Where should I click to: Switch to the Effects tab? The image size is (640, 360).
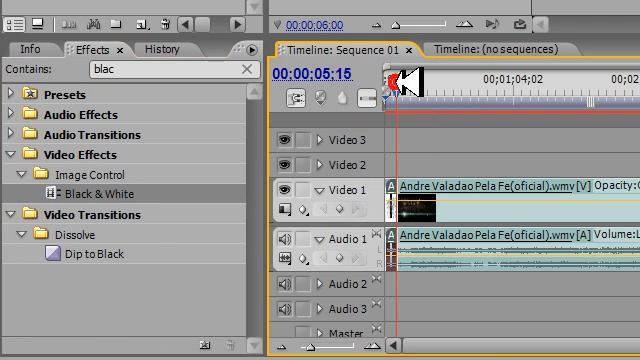coord(92,50)
